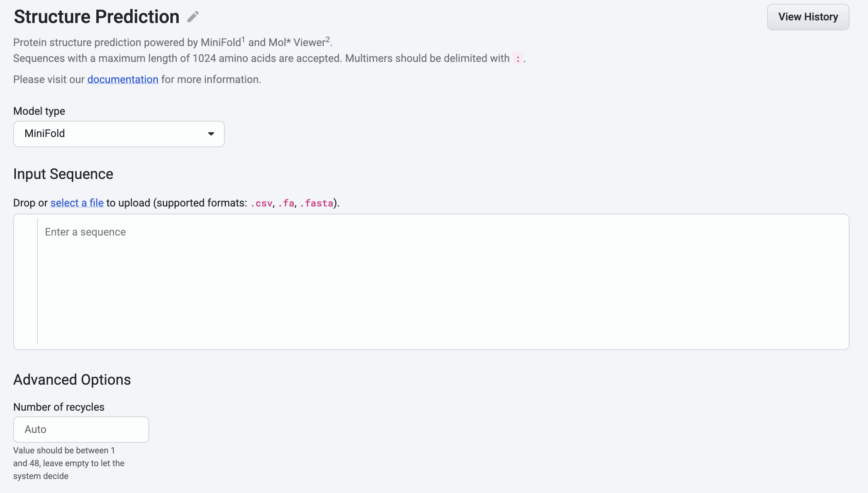The image size is (868, 493).
Task: Click the Number of recycles label
Action: (x=59, y=407)
